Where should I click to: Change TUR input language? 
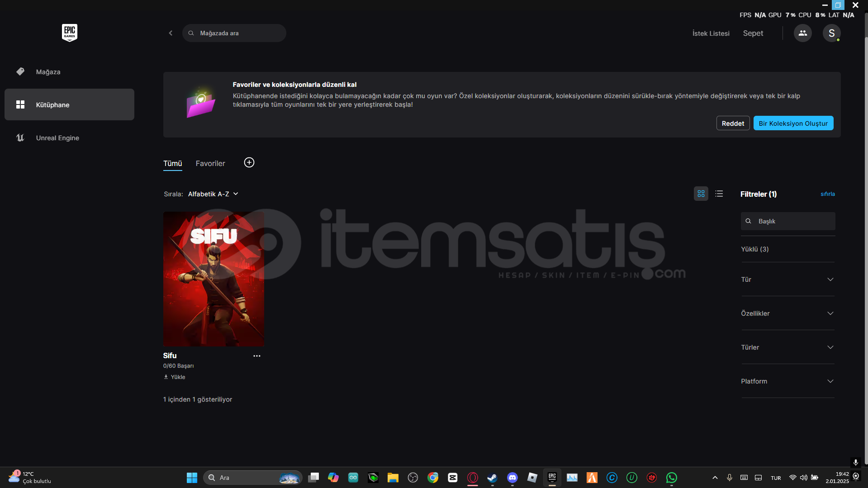click(776, 478)
